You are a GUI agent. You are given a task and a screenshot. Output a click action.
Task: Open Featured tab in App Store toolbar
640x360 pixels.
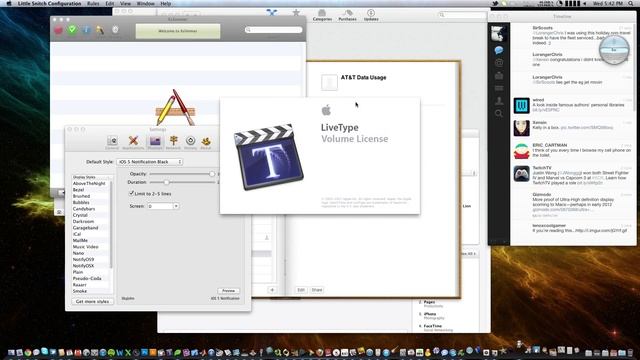pos(272,13)
